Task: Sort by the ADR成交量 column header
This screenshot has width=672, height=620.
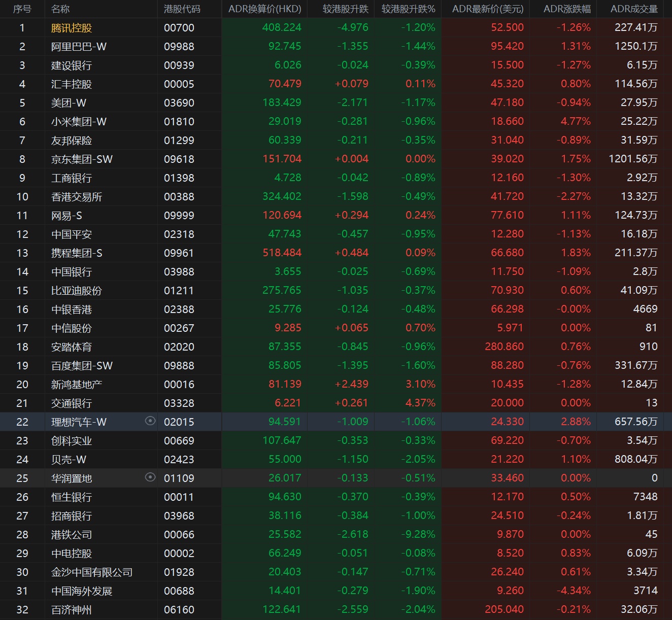Action: click(x=634, y=9)
